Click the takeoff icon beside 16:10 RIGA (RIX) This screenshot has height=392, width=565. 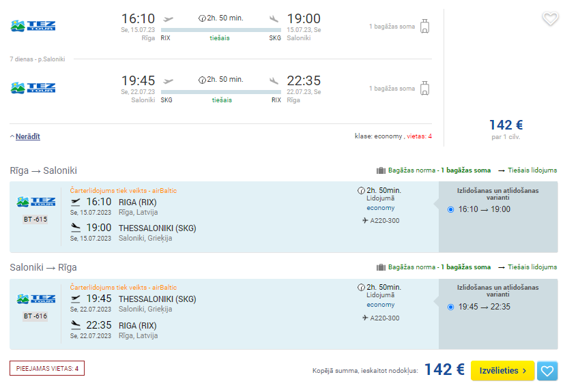click(x=75, y=202)
